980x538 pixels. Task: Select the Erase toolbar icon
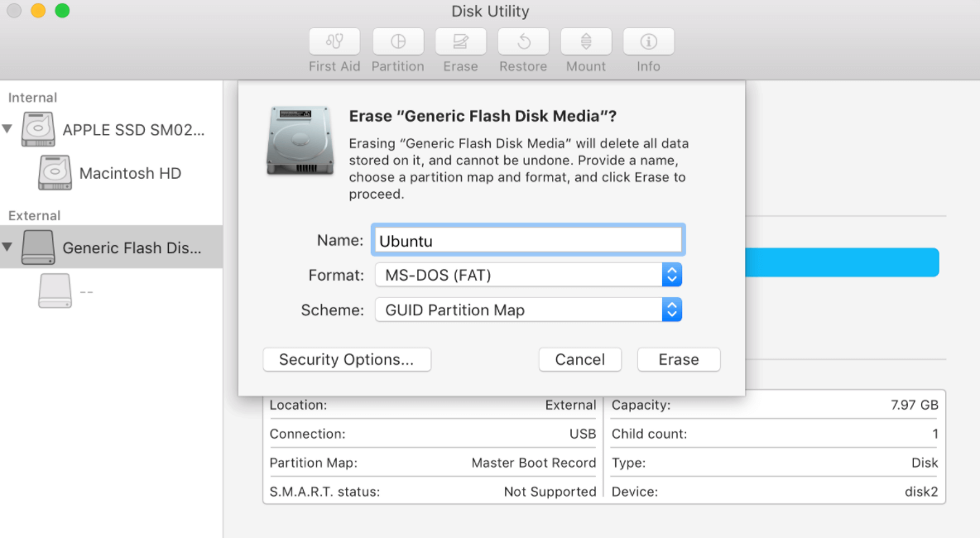pos(460,48)
